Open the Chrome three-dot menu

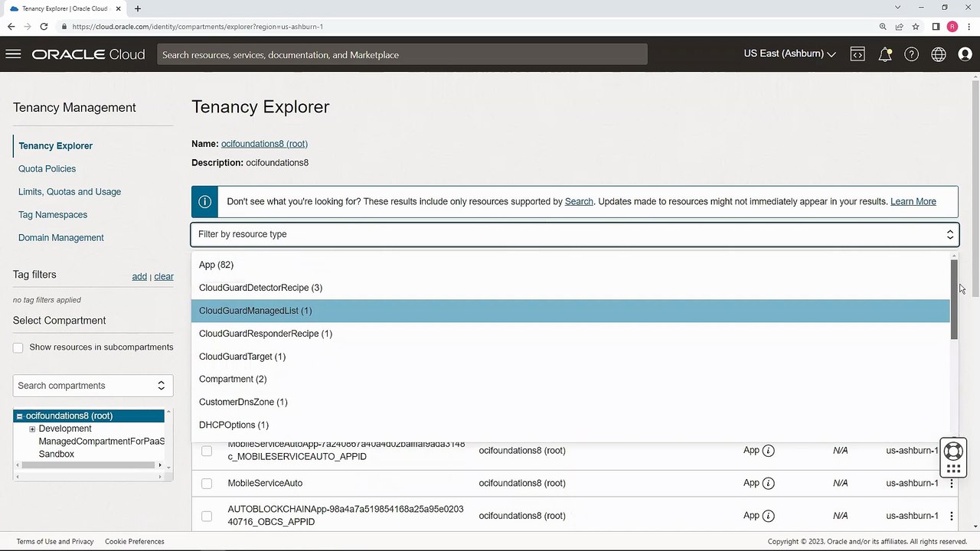click(969, 27)
